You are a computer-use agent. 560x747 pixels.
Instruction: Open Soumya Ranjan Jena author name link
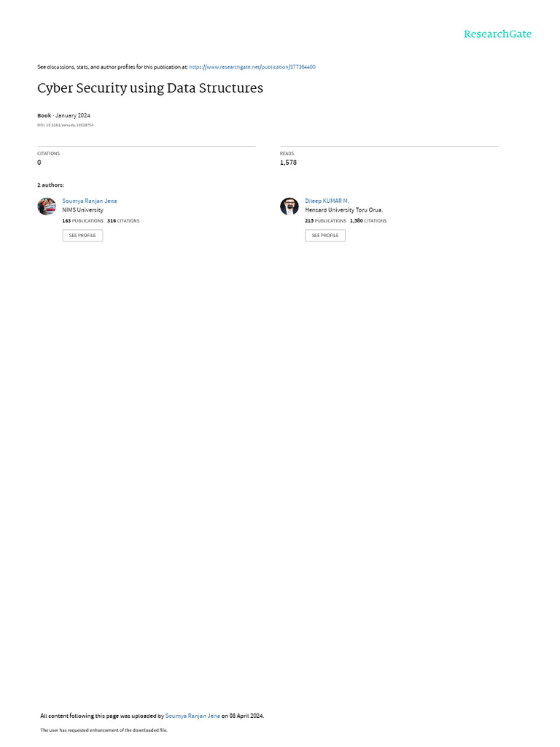(90, 201)
